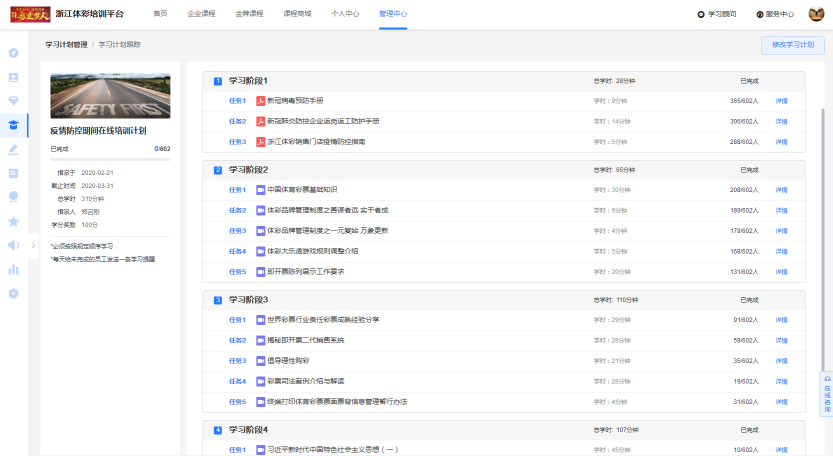Open the pen edit sidebar icon
833x456 pixels.
(x=14, y=149)
